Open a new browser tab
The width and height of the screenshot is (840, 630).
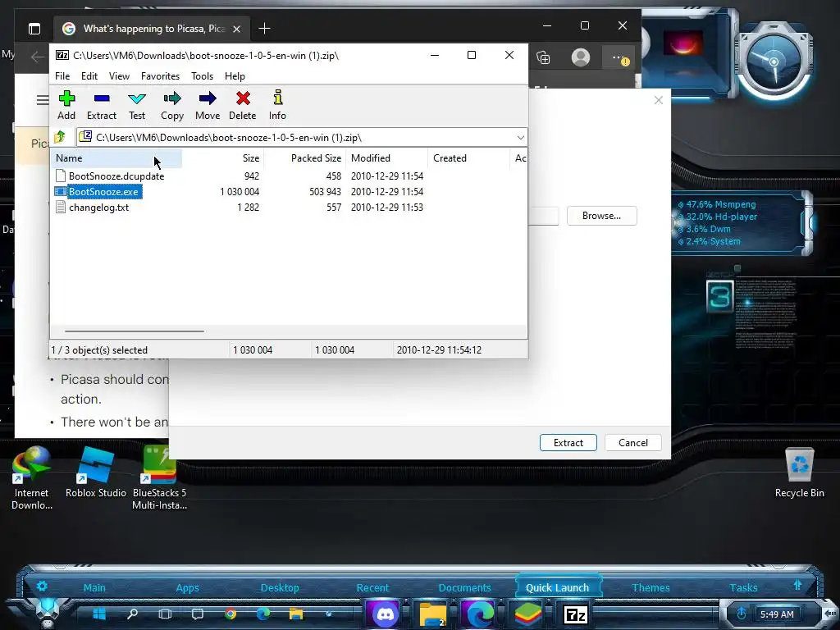[264, 29]
